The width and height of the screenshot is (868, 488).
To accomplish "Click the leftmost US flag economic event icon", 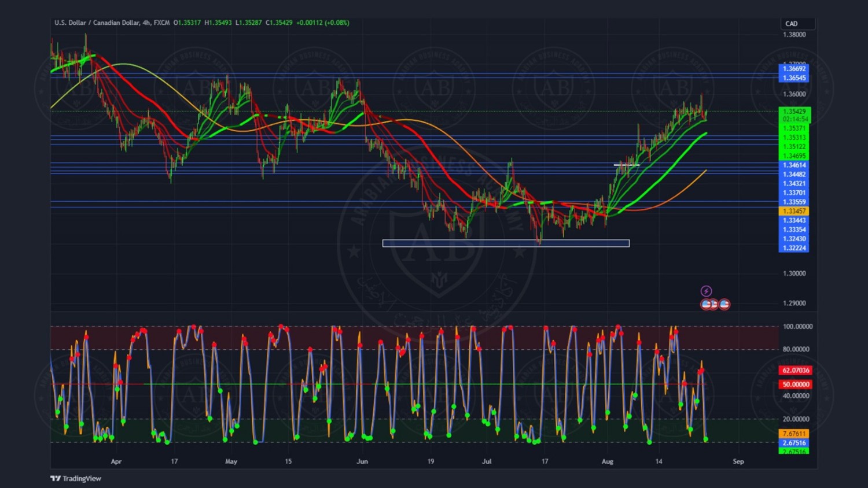I will tap(706, 304).
